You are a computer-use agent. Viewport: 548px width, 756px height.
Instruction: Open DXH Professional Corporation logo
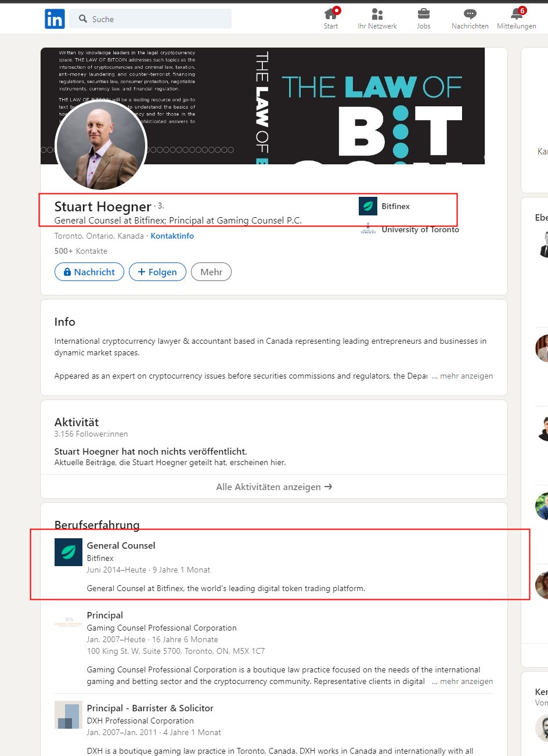click(68, 715)
